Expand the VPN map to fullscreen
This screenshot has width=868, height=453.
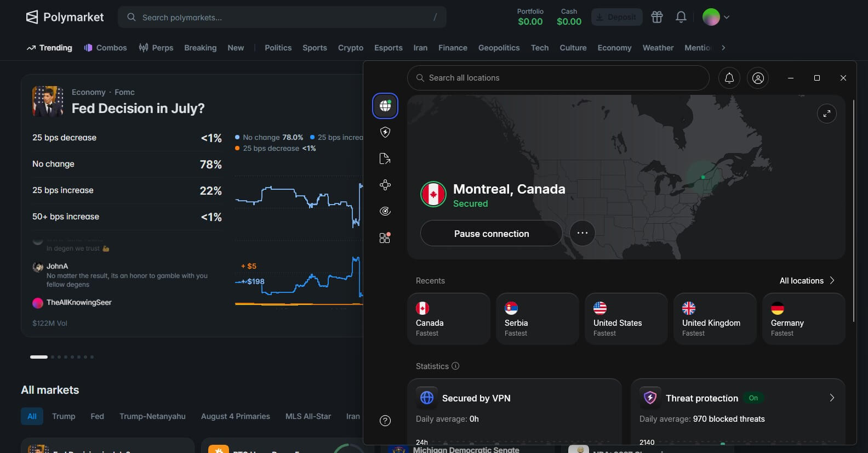[827, 114]
